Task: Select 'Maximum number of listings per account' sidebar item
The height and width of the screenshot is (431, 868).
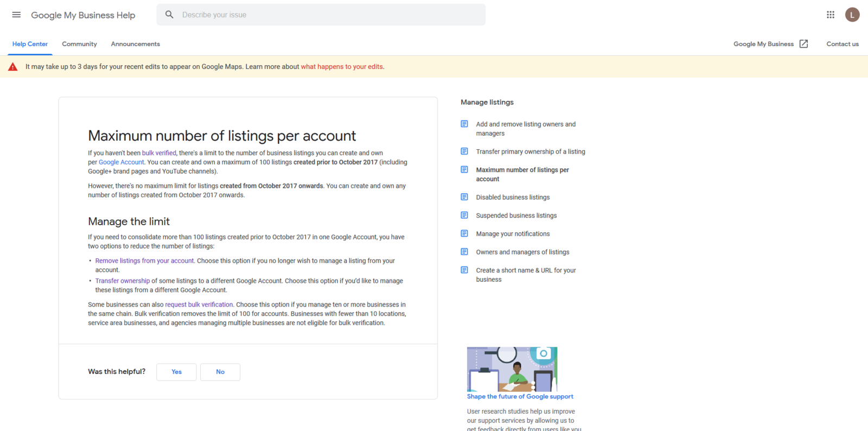Action: (522, 174)
